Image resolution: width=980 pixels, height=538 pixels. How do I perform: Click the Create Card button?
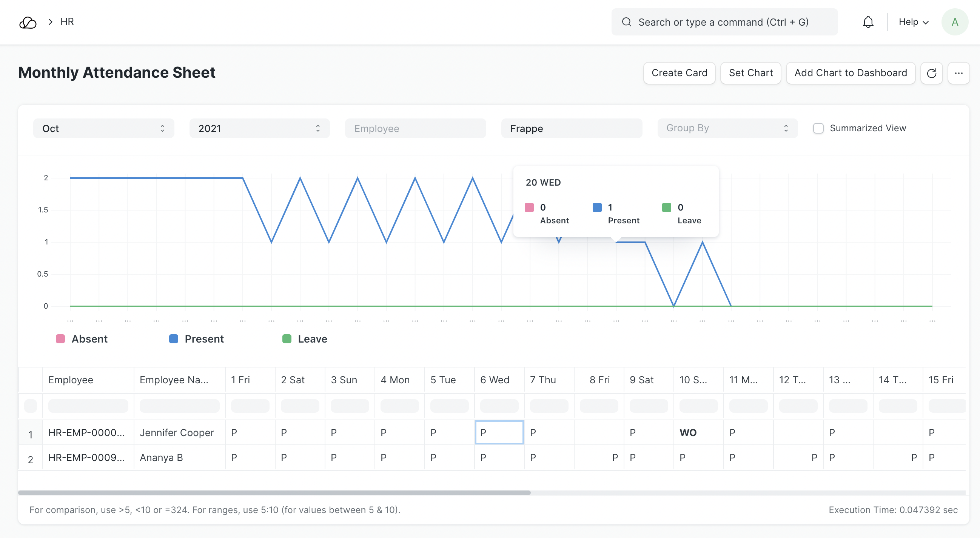(679, 73)
